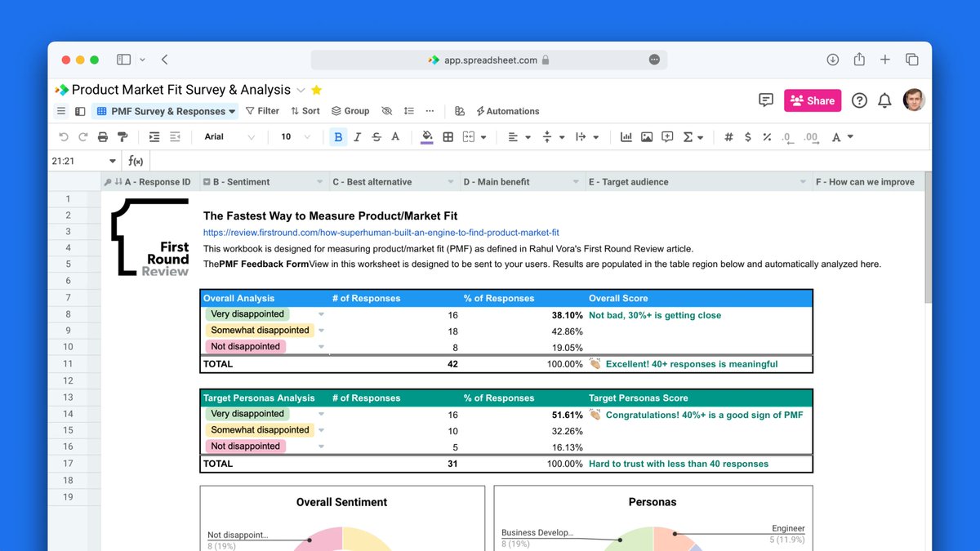
Task: Toggle hidden columns eye icon
Action: click(x=387, y=111)
